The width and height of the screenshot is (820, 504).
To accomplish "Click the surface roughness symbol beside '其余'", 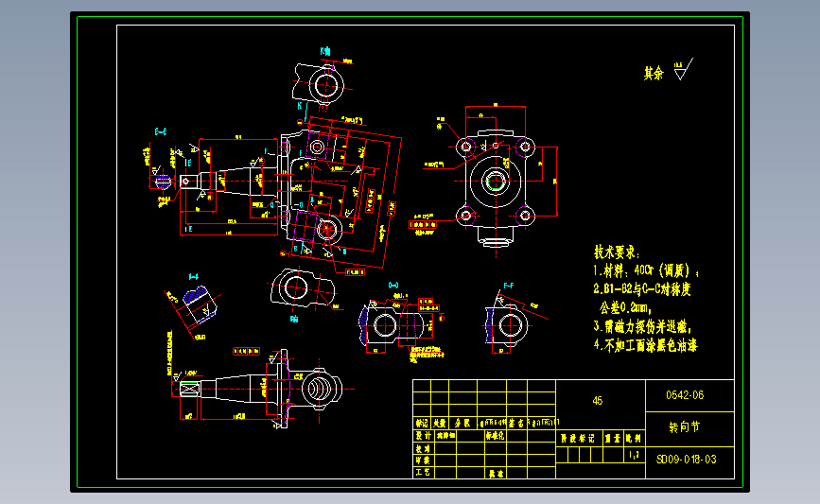I will pyautogui.click(x=683, y=69).
